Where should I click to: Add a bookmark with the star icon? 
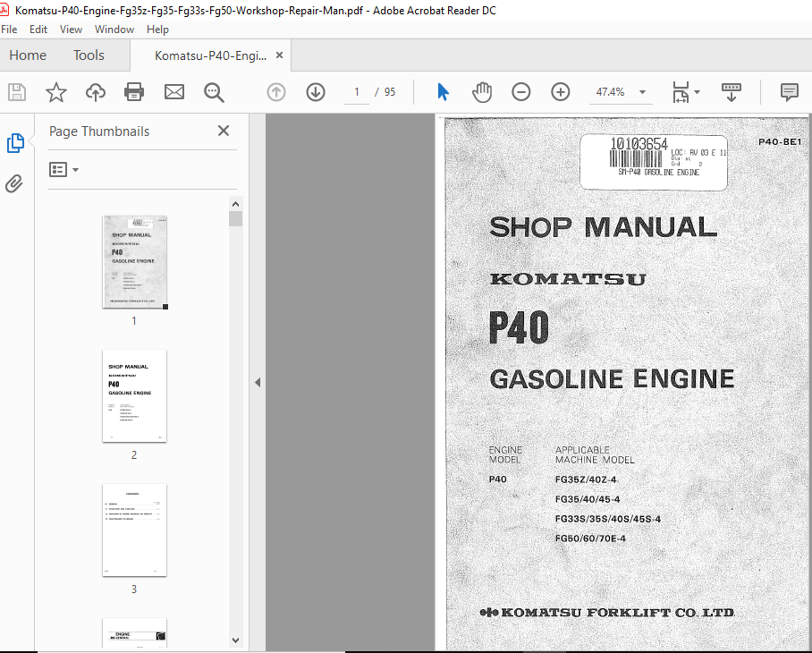pyautogui.click(x=56, y=92)
